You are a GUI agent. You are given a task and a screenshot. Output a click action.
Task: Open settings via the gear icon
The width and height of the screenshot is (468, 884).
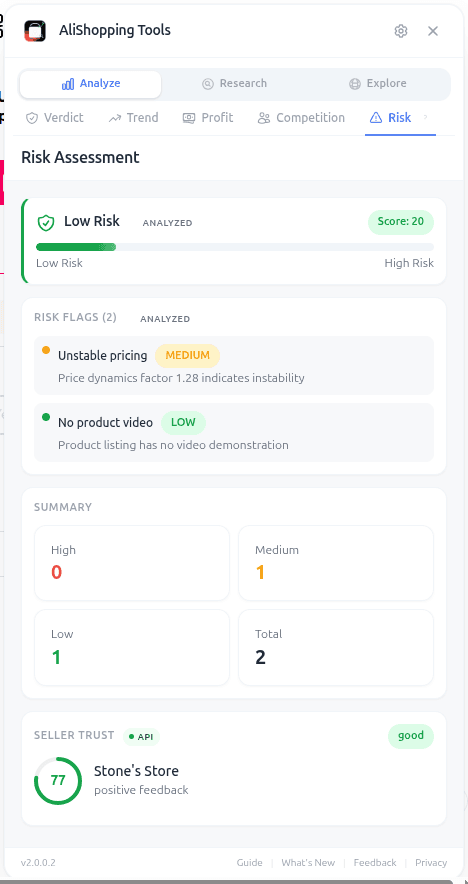400,31
